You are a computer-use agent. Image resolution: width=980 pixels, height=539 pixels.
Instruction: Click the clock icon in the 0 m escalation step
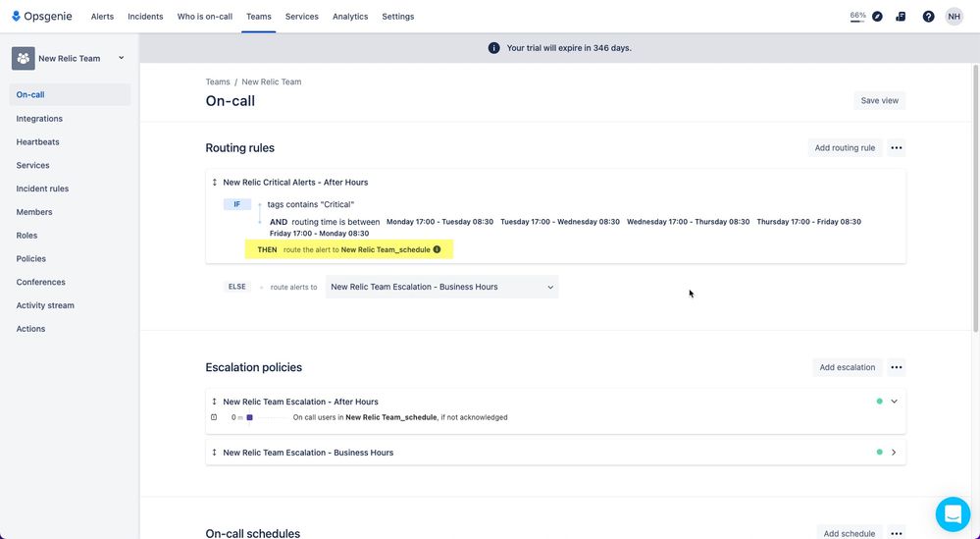[214, 417]
